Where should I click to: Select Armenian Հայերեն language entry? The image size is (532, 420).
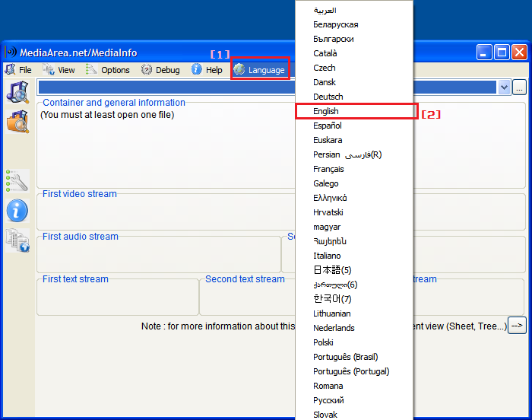[354, 241]
